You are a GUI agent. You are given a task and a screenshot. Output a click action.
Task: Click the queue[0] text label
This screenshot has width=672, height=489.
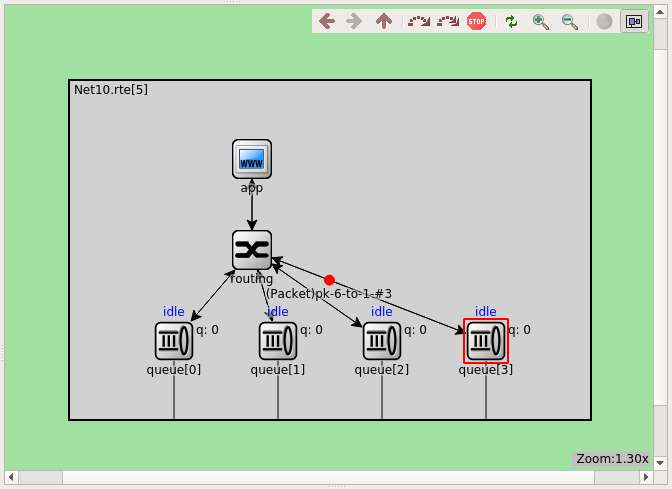pos(174,369)
